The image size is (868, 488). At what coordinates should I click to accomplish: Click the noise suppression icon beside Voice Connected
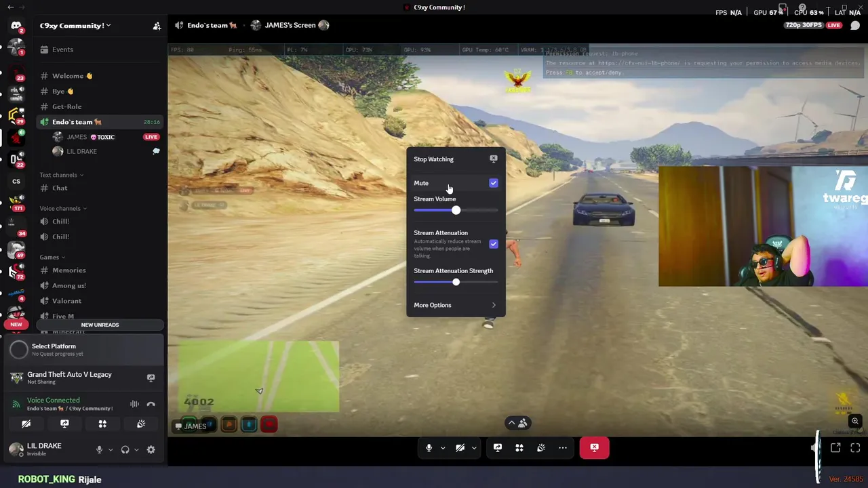tap(134, 404)
